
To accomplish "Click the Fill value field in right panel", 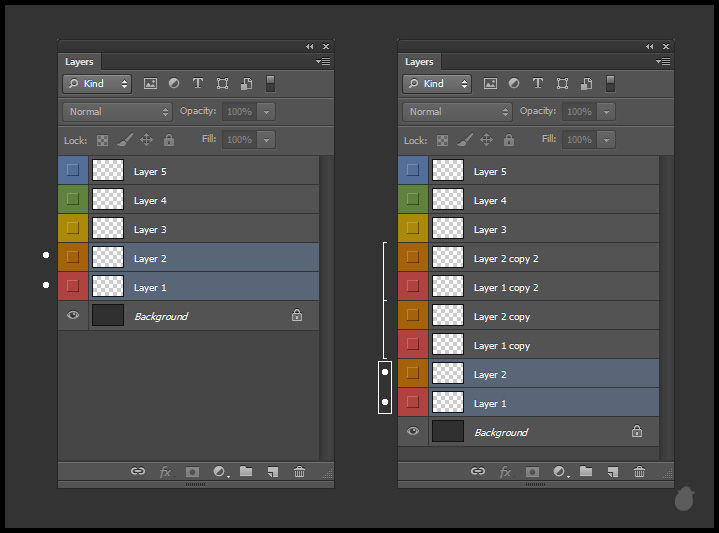I will point(579,140).
